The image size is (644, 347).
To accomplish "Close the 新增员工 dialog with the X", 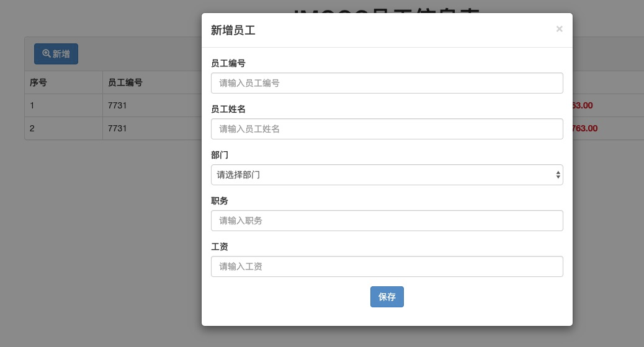I will 559,29.
